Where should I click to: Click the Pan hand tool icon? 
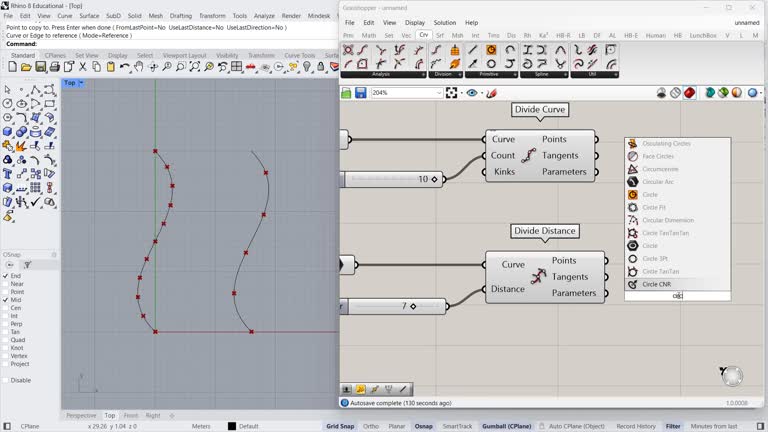coord(139,67)
